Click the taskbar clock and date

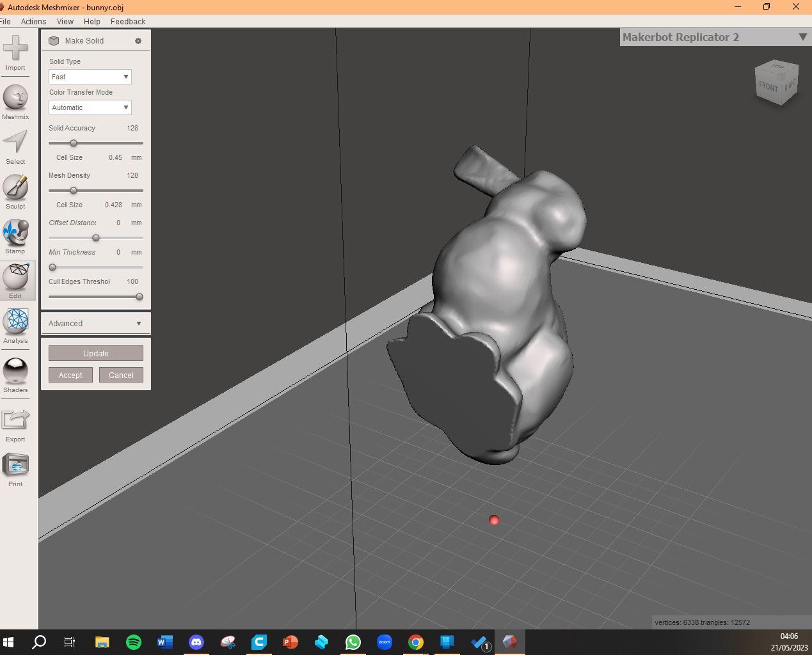click(x=789, y=642)
